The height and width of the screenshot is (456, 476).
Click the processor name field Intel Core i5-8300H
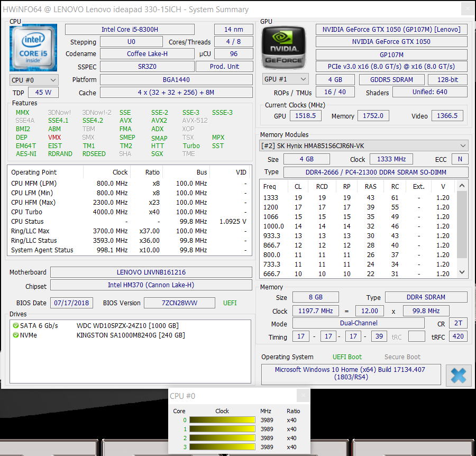coord(130,30)
